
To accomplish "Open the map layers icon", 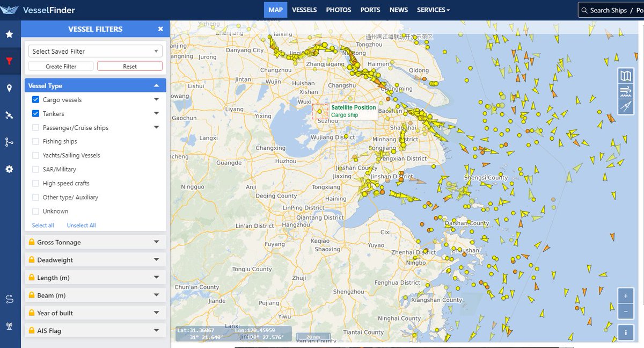I will pyautogui.click(x=626, y=76).
